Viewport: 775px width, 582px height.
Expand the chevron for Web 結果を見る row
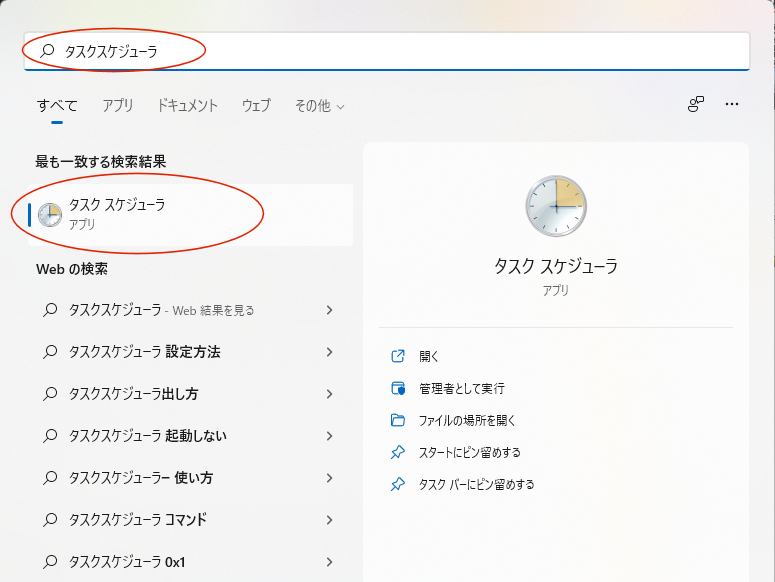(330, 310)
